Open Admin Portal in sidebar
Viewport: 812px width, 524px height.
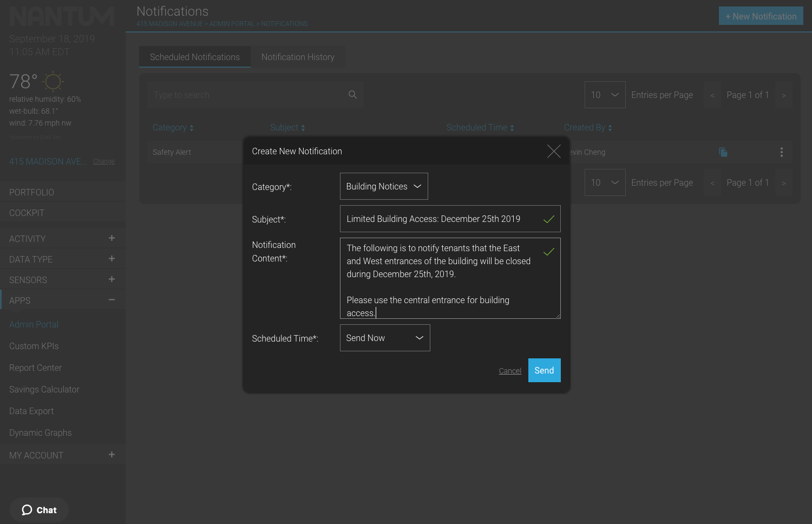pos(34,324)
